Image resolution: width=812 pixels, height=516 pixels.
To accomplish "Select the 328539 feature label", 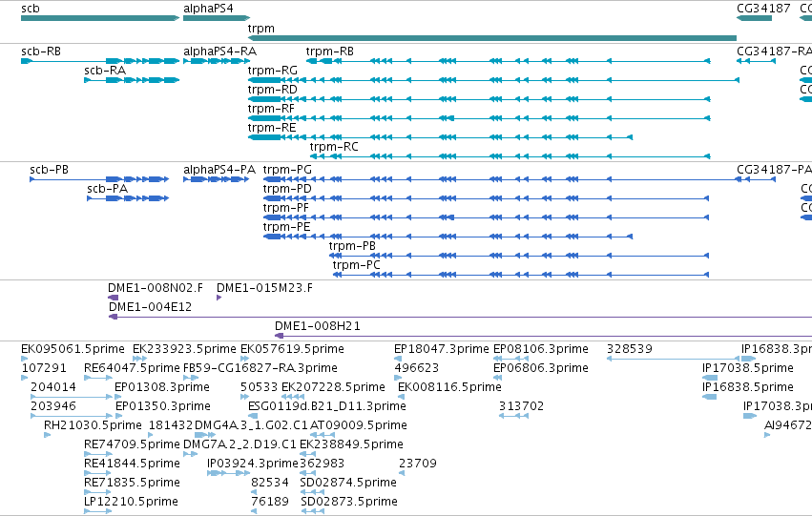I will [629, 349].
